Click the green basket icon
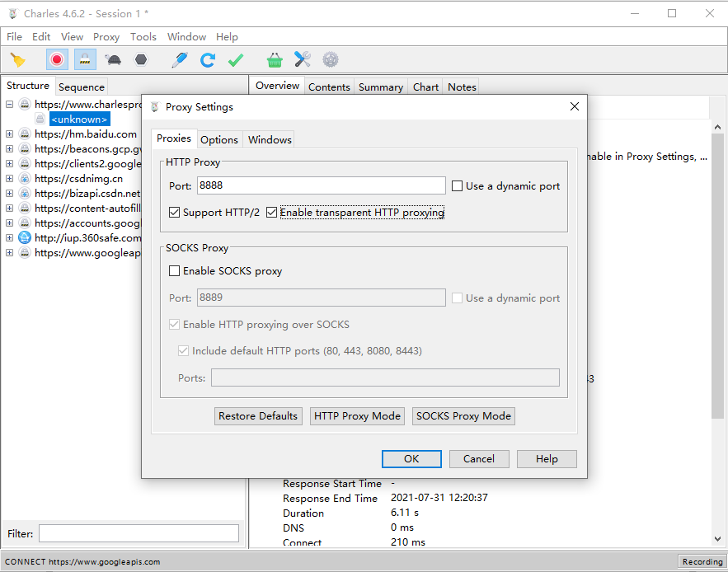This screenshot has height=572, width=728. pyautogui.click(x=275, y=60)
